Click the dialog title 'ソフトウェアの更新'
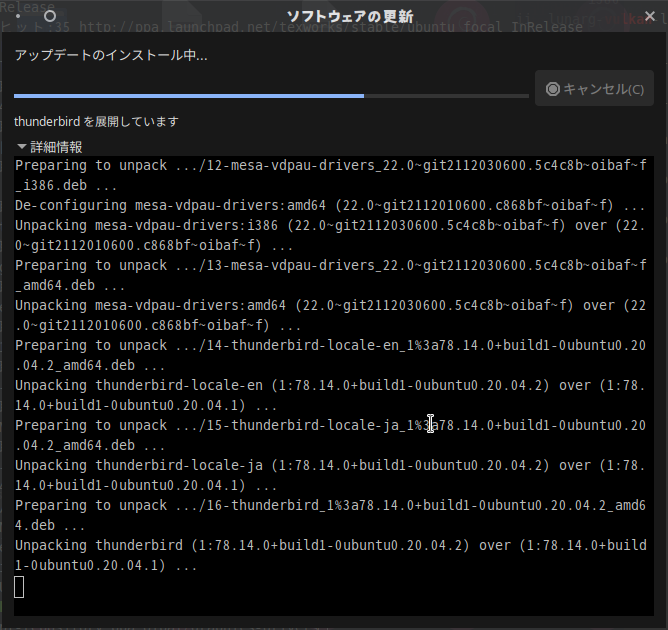 [x=350, y=16]
